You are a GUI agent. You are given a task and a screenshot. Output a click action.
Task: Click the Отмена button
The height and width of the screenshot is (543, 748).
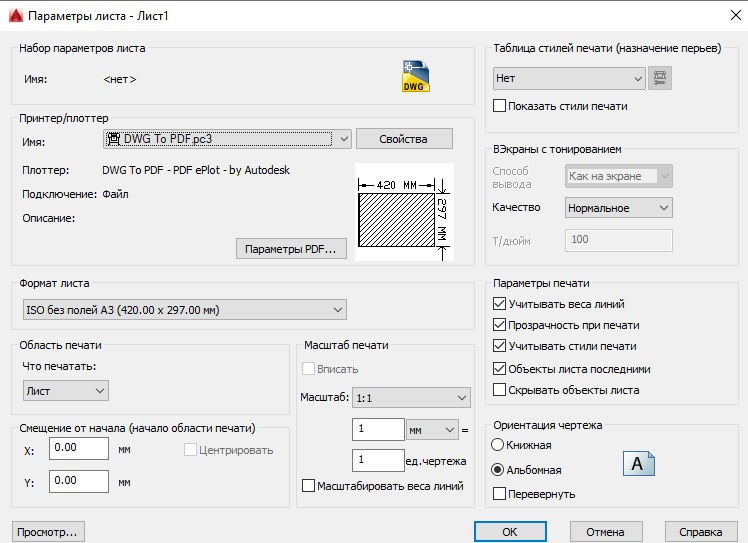pyautogui.click(x=606, y=532)
